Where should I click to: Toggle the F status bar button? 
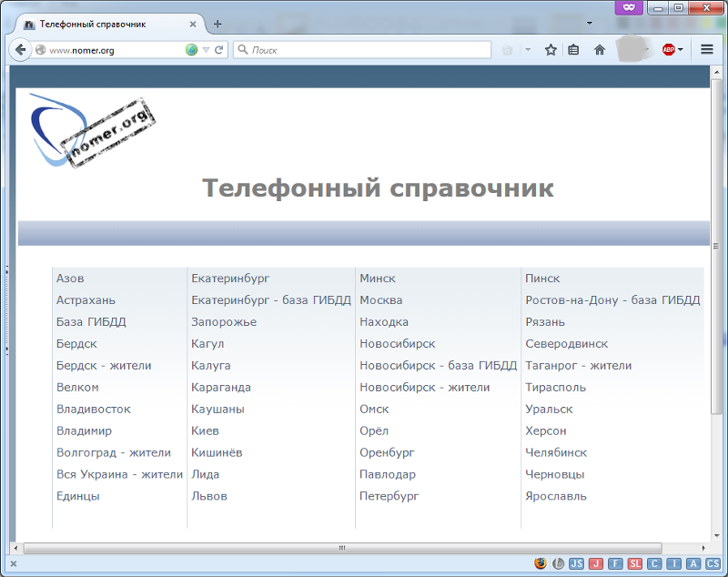click(615, 563)
